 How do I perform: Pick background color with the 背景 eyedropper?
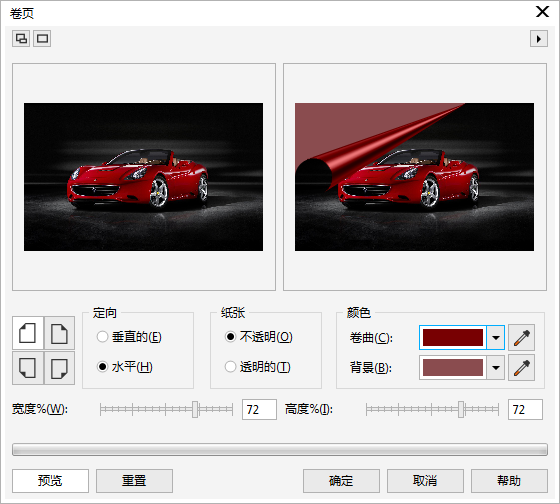pos(521,368)
